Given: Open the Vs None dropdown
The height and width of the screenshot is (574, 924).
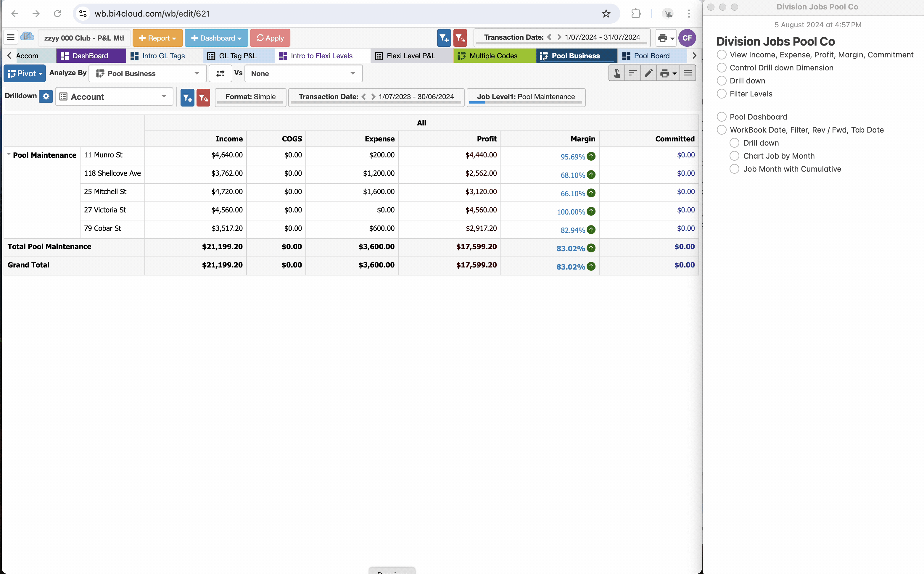Looking at the screenshot, I should pyautogui.click(x=303, y=73).
